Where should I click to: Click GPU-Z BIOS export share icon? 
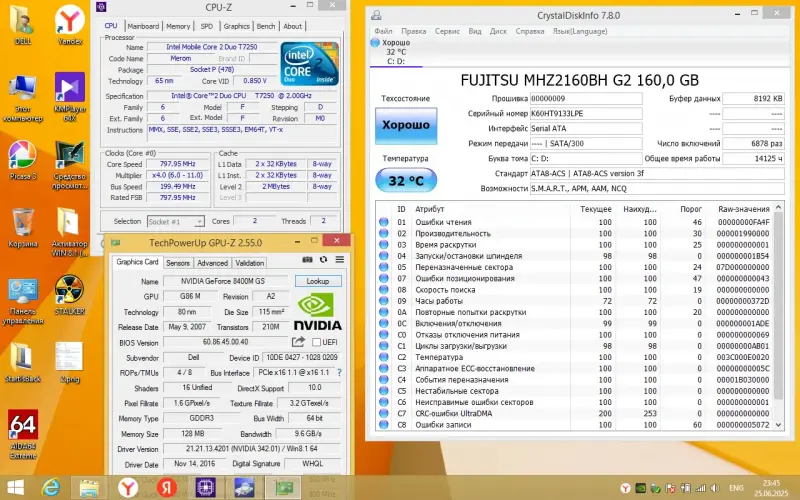pos(298,342)
